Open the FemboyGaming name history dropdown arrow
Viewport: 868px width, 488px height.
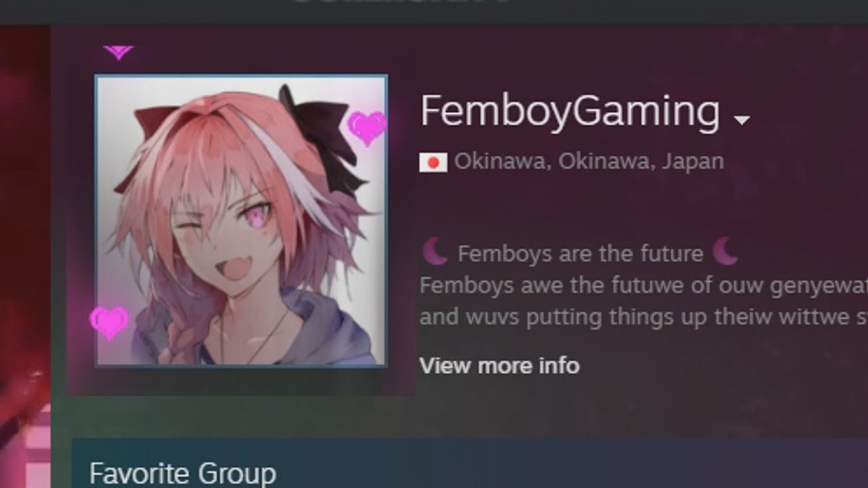click(742, 121)
